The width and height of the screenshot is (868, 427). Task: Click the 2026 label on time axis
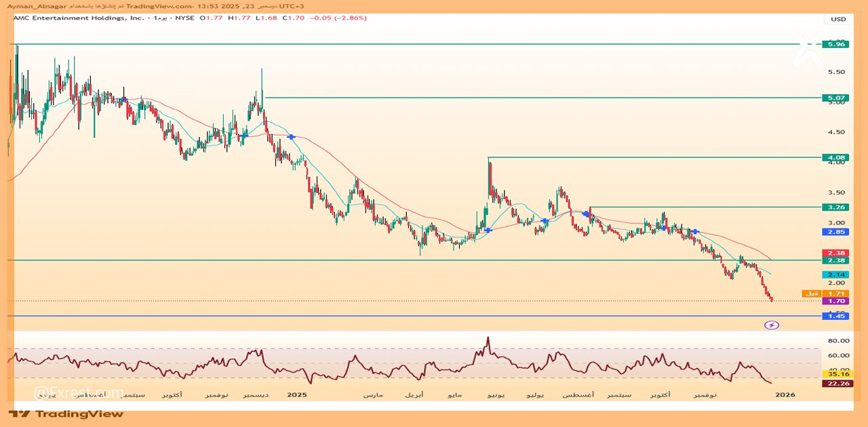tap(785, 394)
